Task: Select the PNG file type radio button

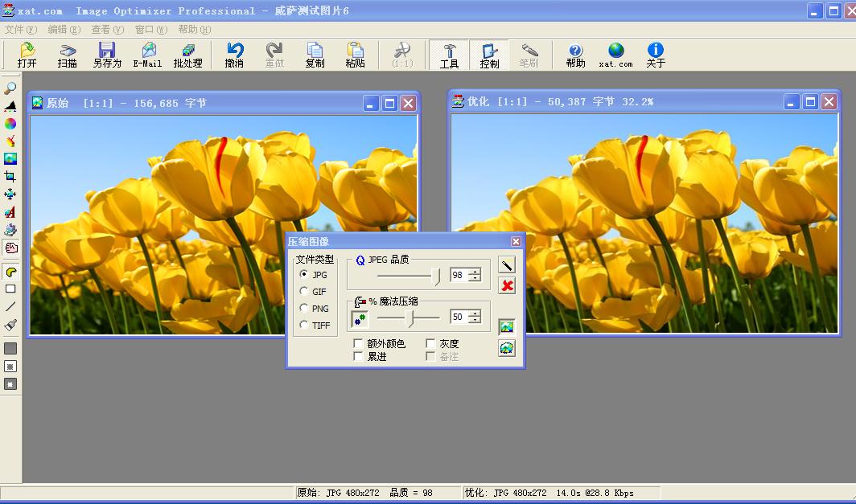Action: pos(304,308)
